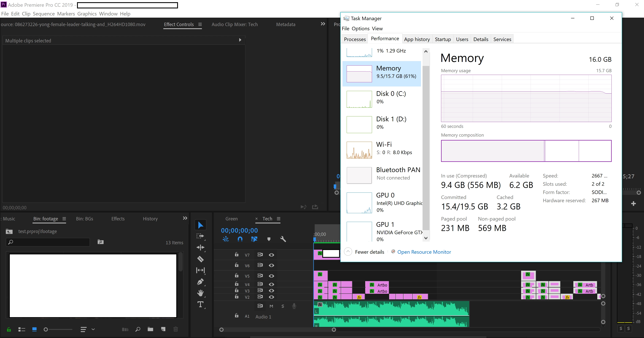Hide track V7 with eye icon
The width and height of the screenshot is (644, 338).
click(272, 255)
